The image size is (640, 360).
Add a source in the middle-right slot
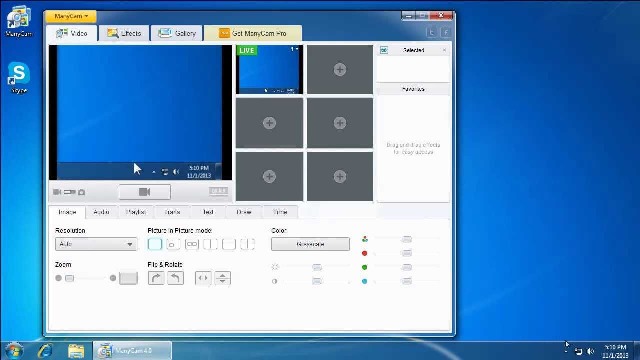coord(340,123)
